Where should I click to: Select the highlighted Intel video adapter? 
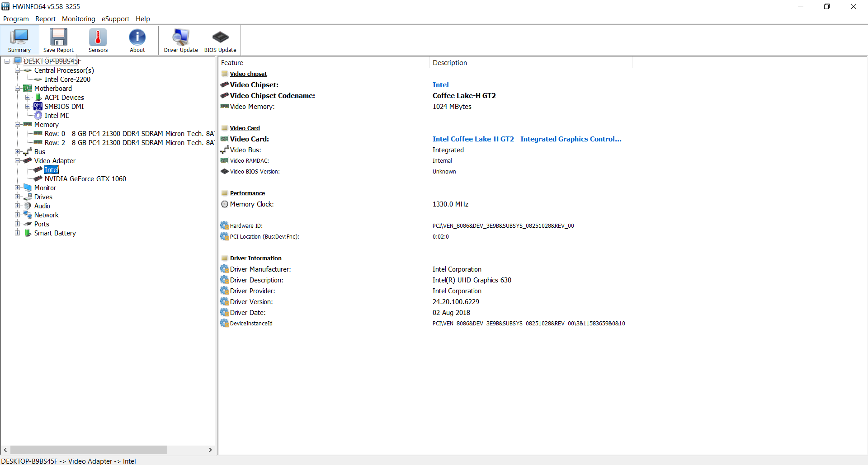(51, 169)
